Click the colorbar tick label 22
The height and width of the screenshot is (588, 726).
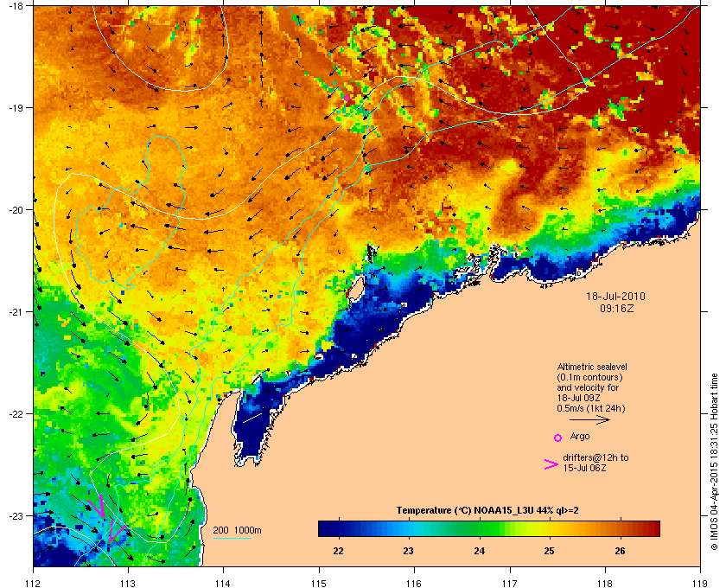tap(339, 551)
